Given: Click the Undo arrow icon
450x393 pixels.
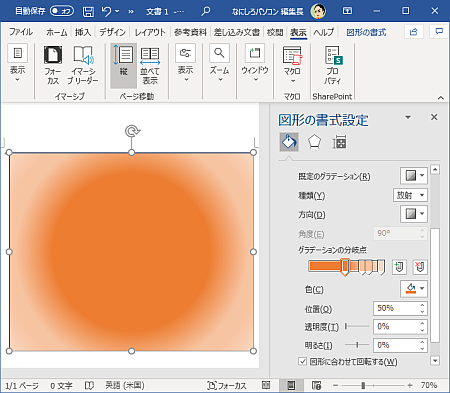Looking at the screenshot, I should tap(107, 12).
